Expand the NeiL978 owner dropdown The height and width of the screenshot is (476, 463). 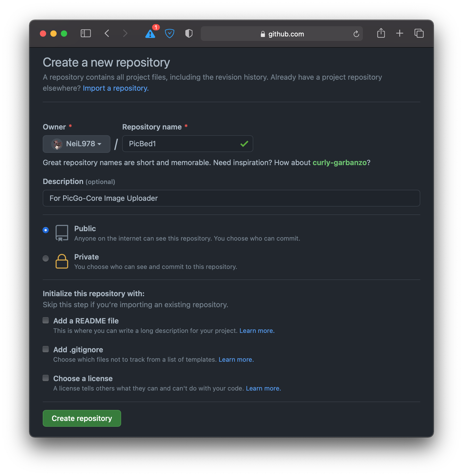tap(77, 144)
